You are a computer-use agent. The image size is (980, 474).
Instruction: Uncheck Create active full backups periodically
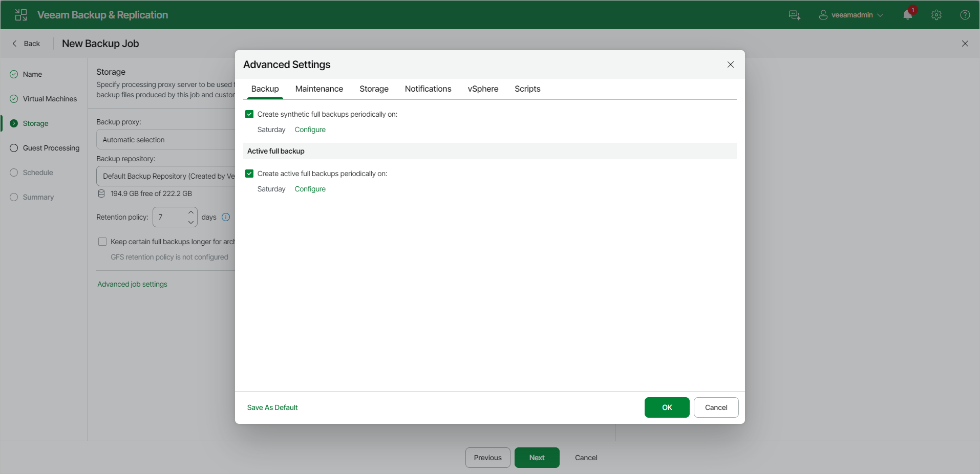click(x=249, y=174)
